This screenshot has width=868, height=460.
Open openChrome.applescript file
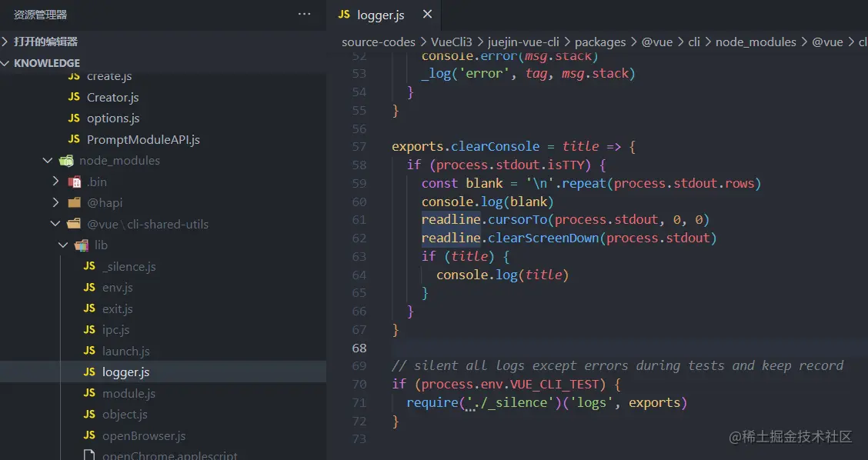(169, 456)
